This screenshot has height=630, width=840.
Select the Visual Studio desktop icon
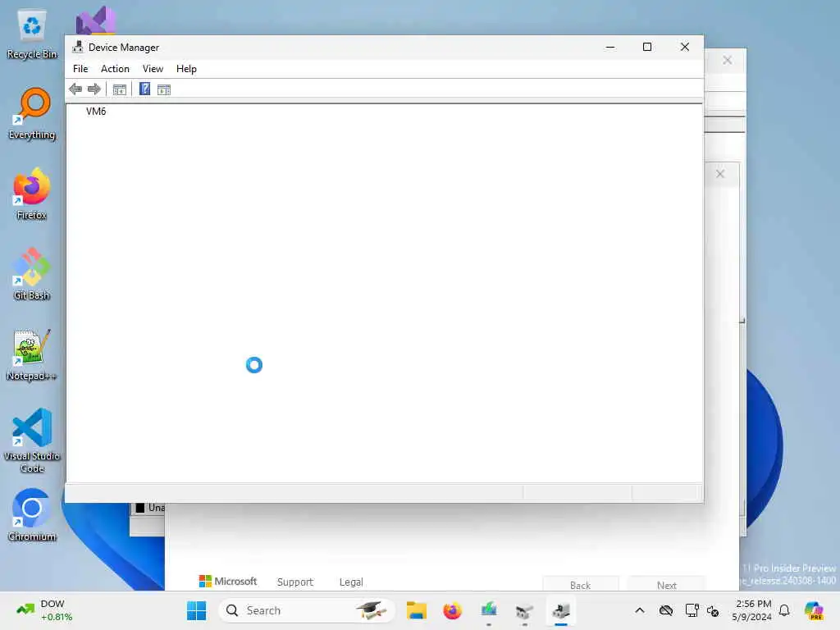[96, 21]
